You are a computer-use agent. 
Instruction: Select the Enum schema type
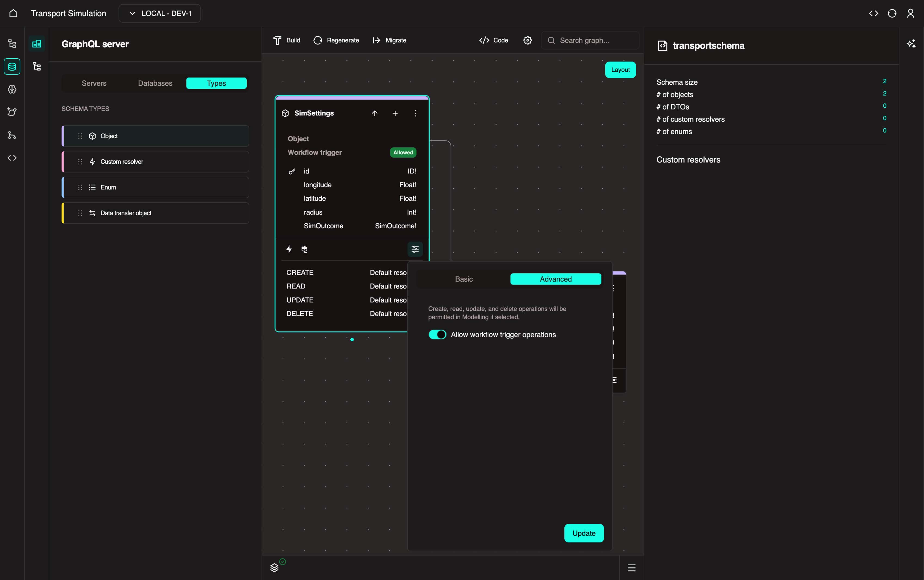coord(155,187)
